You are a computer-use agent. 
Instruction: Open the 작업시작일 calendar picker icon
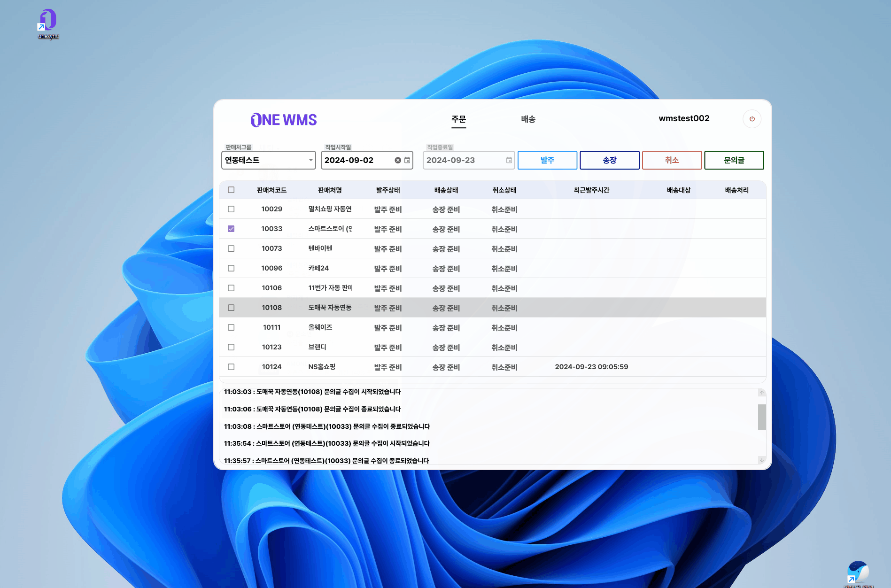pos(407,160)
